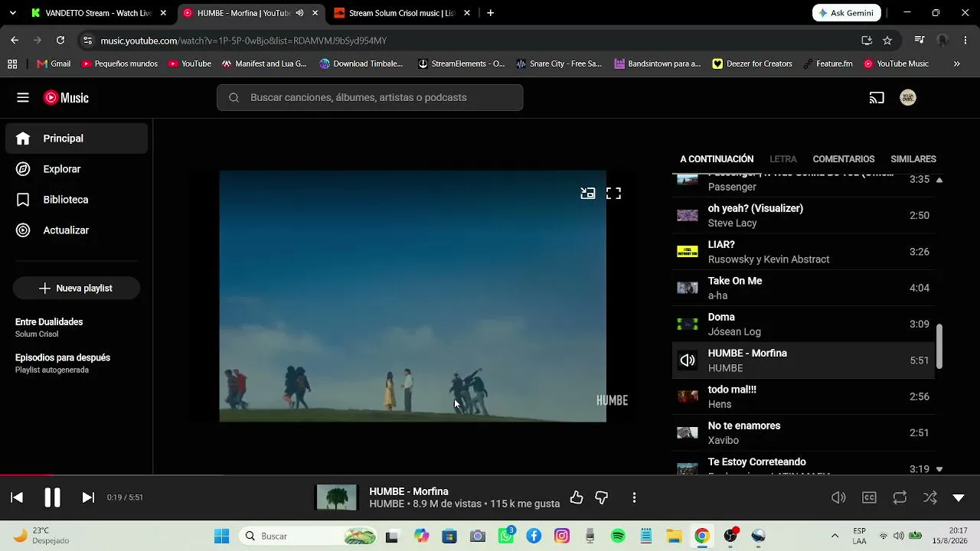The image size is (980, 551).
Task: Collapse the player page with the down arrow
Action: click(x=959, y=497)
